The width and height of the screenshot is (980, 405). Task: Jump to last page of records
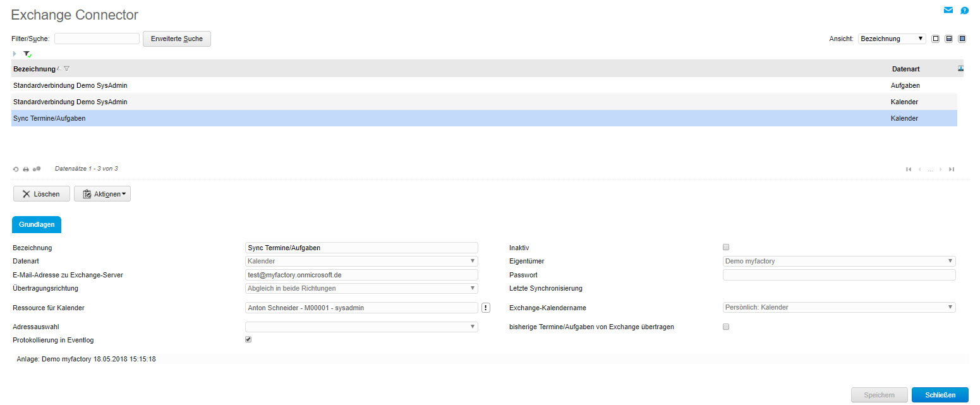pos(952,169)
